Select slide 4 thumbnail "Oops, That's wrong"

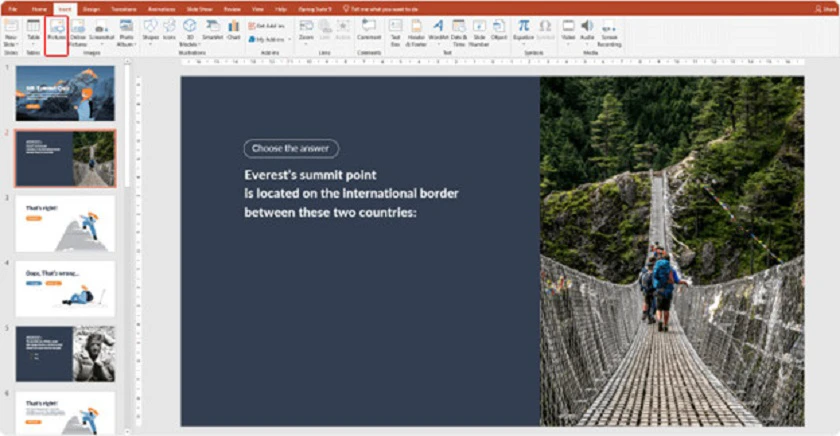65,289
